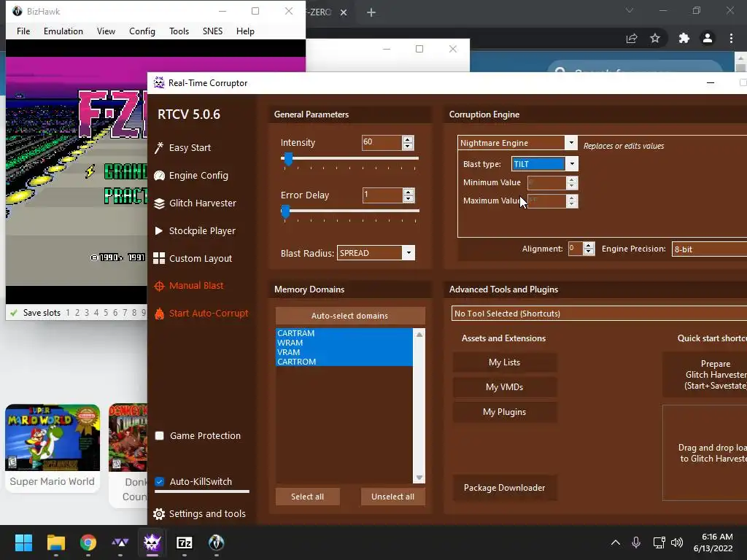This screenshot has height=560, width=747.
Task: Disable Auto-KillSwitch checkbox
Action: click(160, 481)
